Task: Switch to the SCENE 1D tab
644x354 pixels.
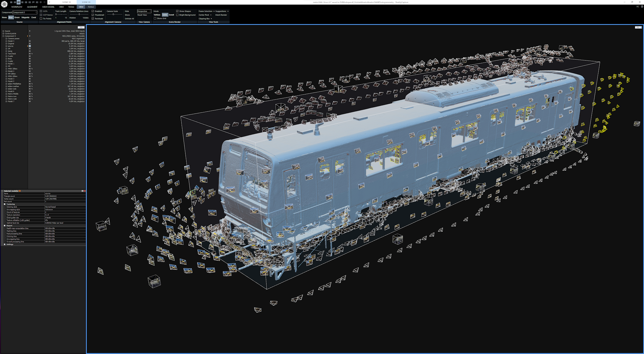Action: coord(66,2)
